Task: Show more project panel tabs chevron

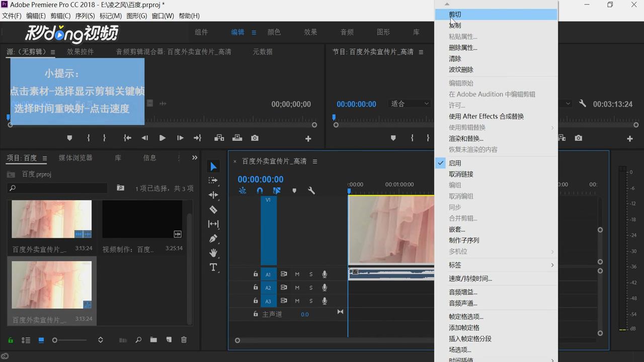Action: pos(195,157)
